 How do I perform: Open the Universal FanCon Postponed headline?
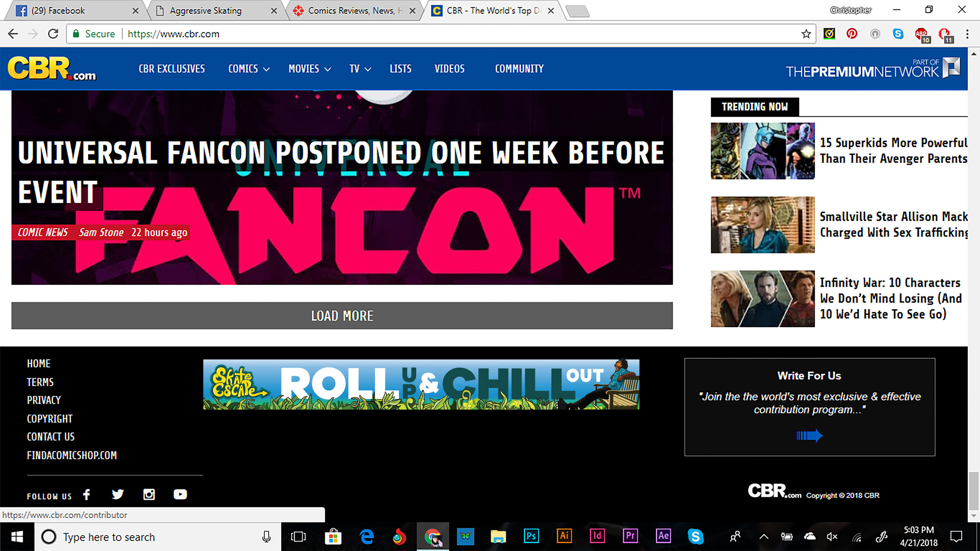[x=341, y=173]
